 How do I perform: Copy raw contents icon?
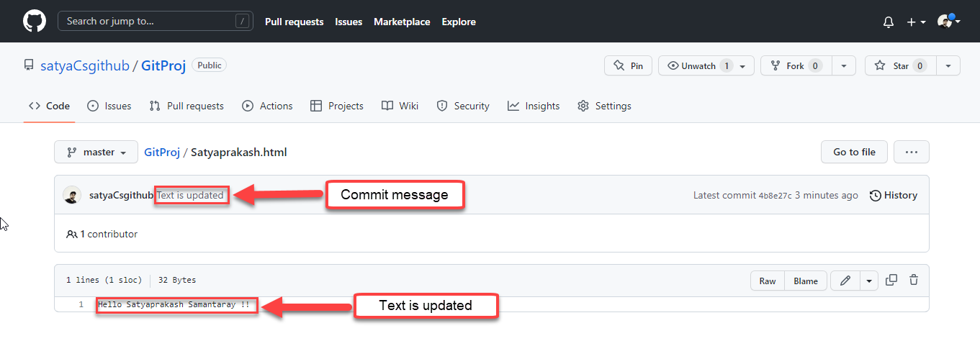pyautogui.click(x=891, y=281)
